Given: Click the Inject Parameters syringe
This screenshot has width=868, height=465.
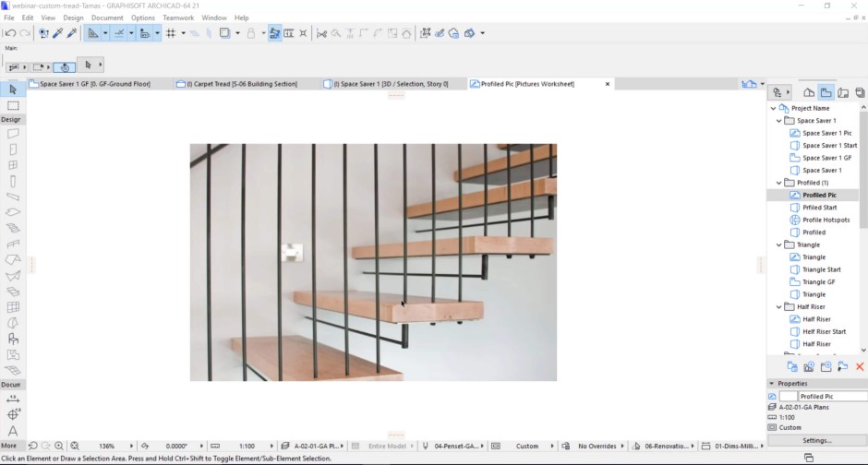Looking at the screenshot, I should click(72, 33).
